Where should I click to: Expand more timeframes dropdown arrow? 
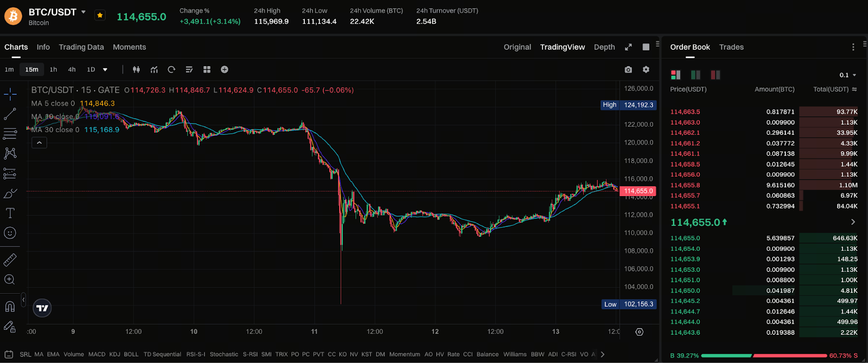105,69
